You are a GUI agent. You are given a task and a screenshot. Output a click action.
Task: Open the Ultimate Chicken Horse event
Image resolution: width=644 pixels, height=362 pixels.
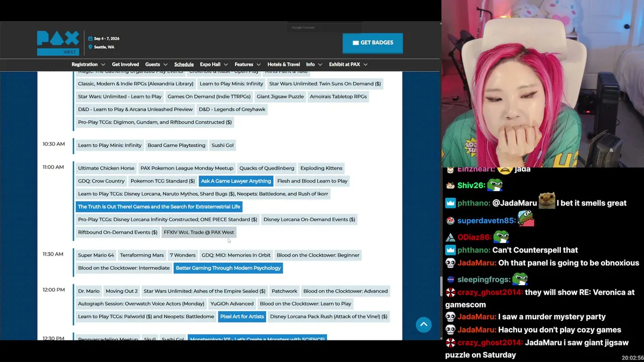pos(106,168)
